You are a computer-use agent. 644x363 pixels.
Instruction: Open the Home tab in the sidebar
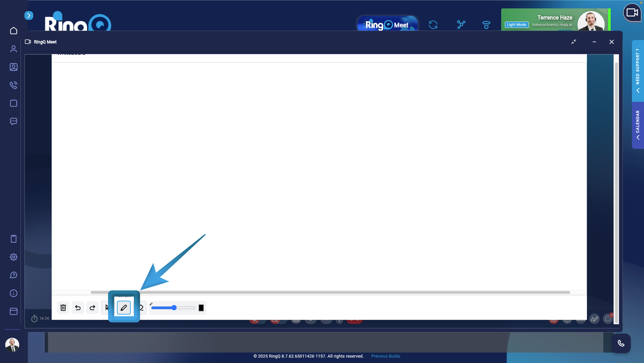click(13, 31)
